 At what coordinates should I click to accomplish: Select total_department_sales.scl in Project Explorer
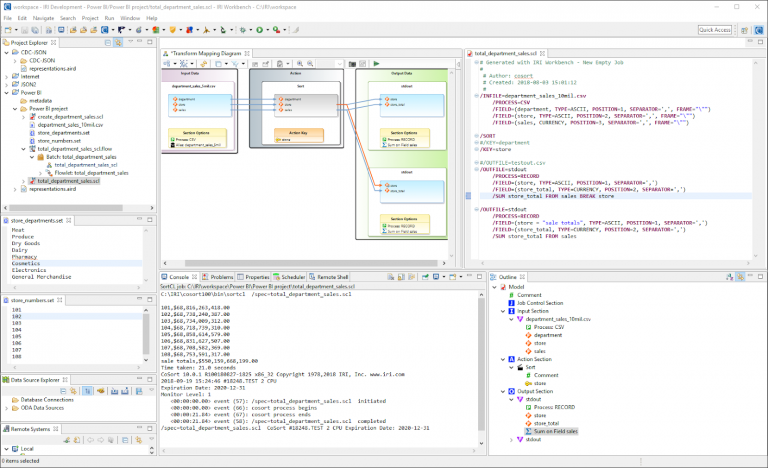point(68,181)
